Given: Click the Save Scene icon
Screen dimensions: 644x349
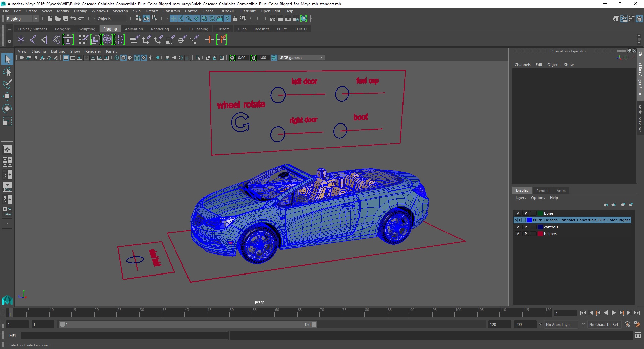Looking at the screenshot, I should point(66,19).
